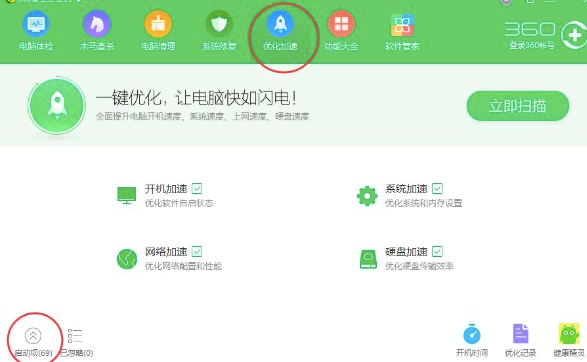Screen dimensions: 587x362
Task: Click the 网络加速 globe icon
Action: pos(127,259)
